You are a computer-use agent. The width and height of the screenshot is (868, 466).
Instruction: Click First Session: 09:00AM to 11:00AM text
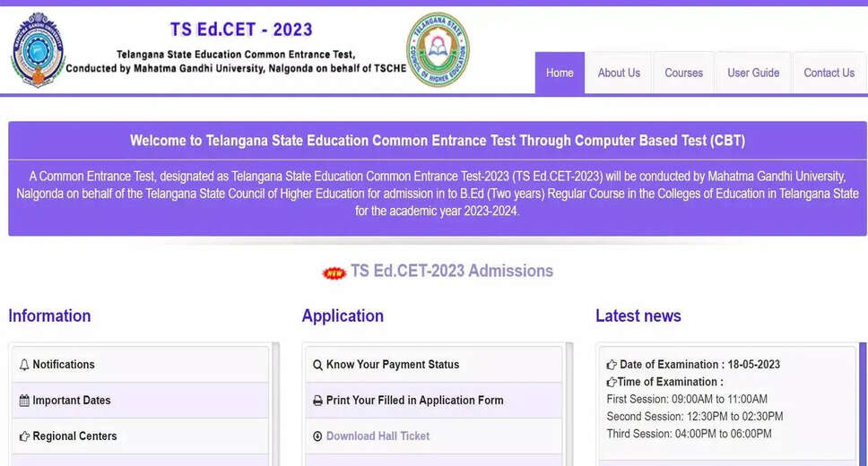pos(687,399)
